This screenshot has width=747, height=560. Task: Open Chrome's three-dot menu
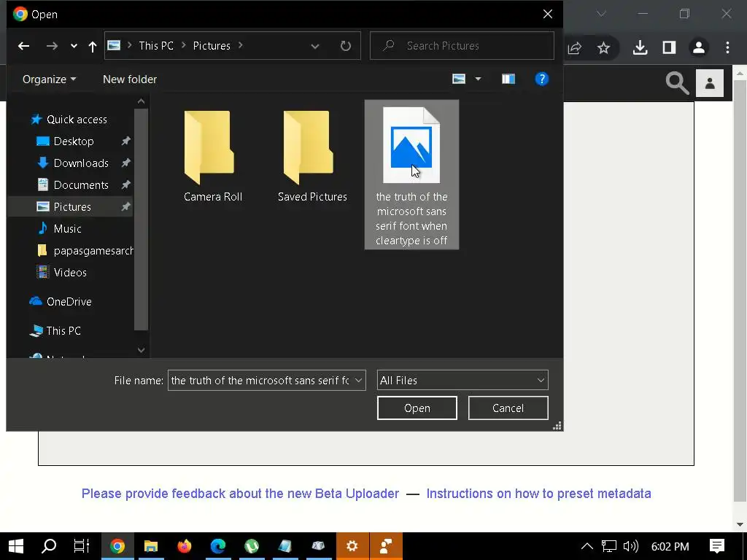coord(727,47)
